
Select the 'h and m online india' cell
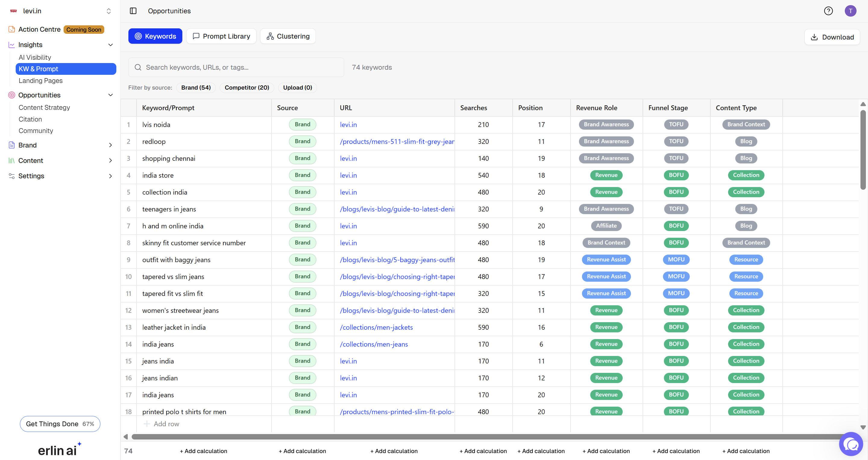tap(204, 226)
